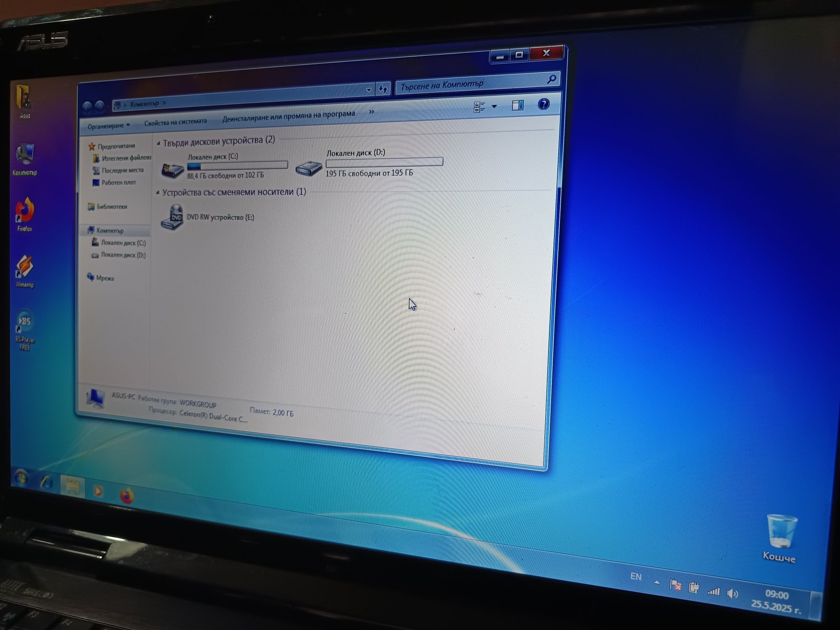Maximize the Компютър window

(519, 55)
